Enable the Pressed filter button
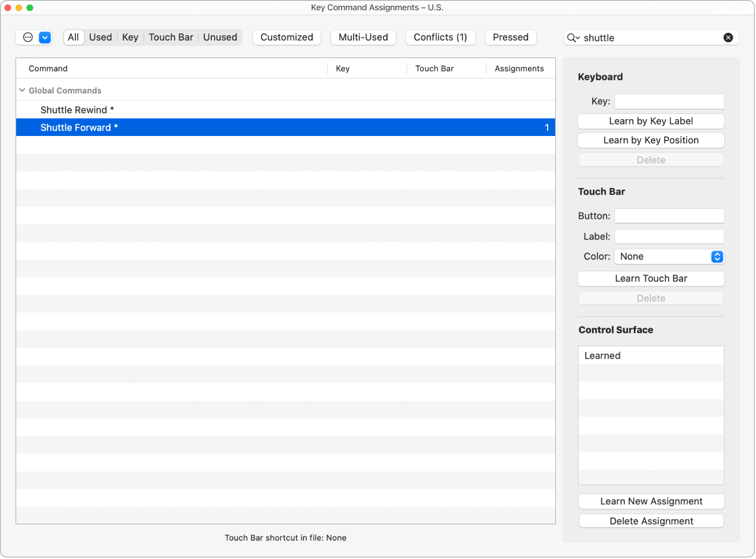Image resolution: width=756 pixels, height=559 pixels. point(511,37)
